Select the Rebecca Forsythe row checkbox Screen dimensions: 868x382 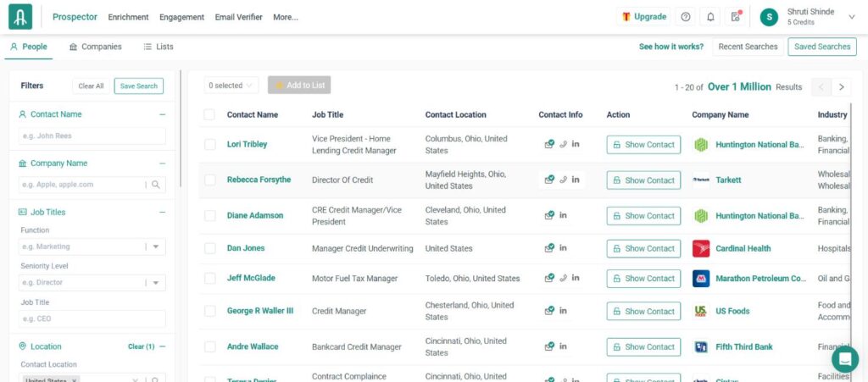tap(210, 180)
